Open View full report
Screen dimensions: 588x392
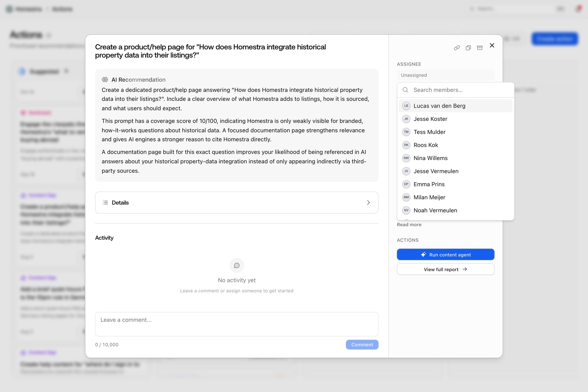click(x=445, y=269)
